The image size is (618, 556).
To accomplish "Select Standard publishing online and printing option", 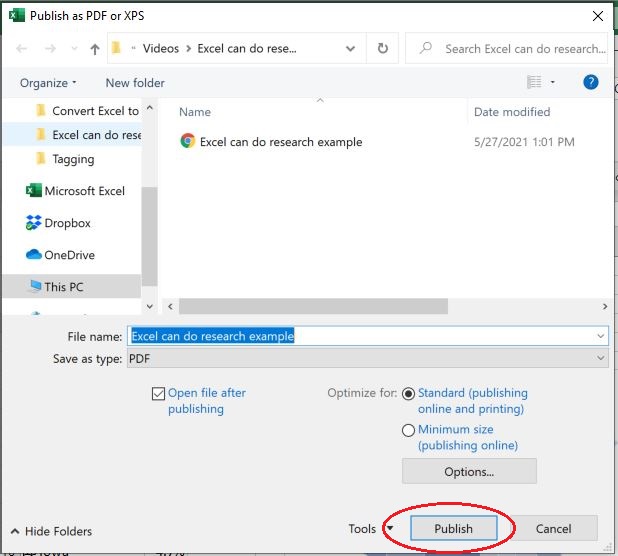I will (x=408, y=394).
